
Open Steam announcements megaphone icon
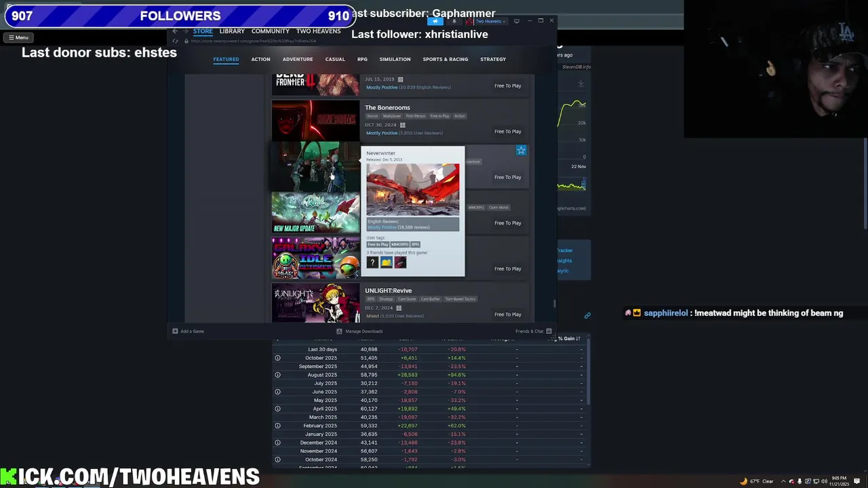click(x=435, y=21)
